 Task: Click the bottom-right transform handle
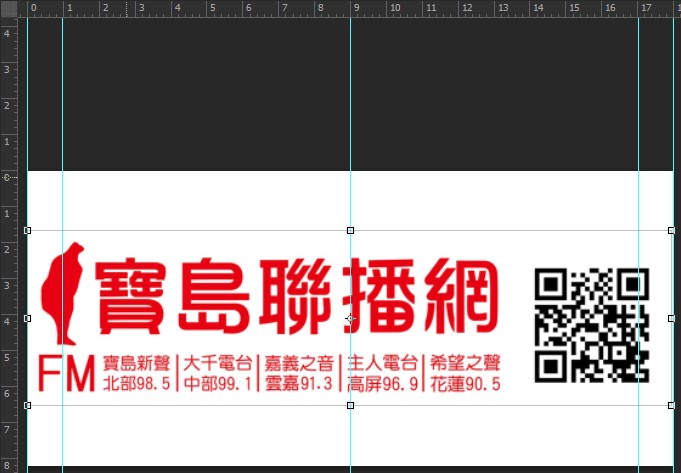coord(672,405)
